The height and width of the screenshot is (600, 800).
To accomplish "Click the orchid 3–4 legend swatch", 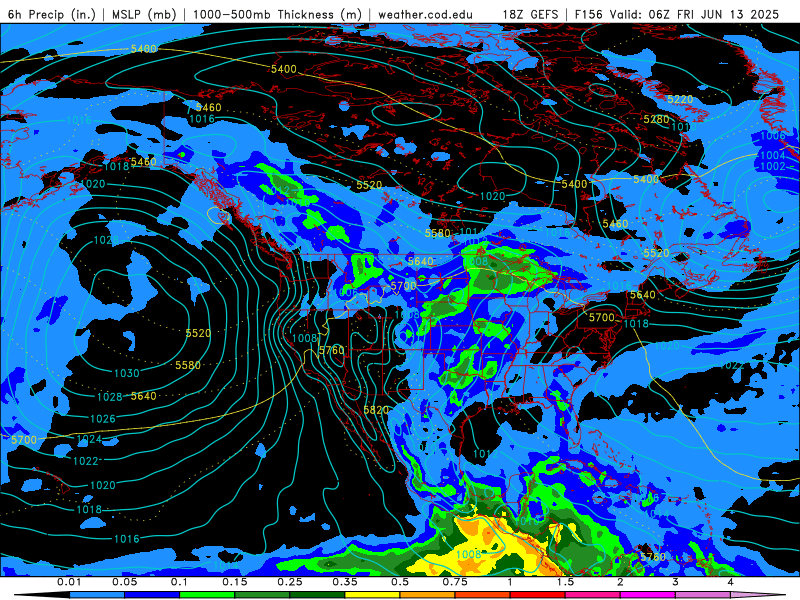I will (703, 595).
